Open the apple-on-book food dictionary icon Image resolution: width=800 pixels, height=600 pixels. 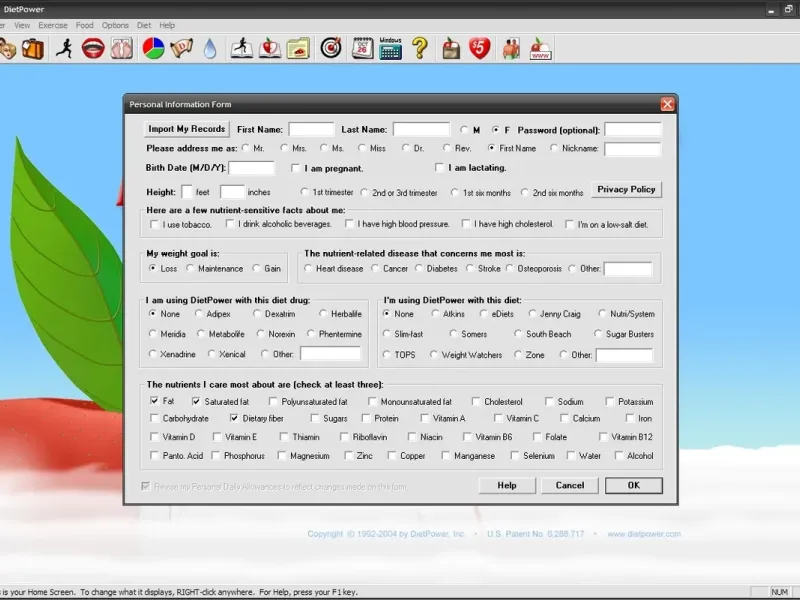(x=270, y=49)
